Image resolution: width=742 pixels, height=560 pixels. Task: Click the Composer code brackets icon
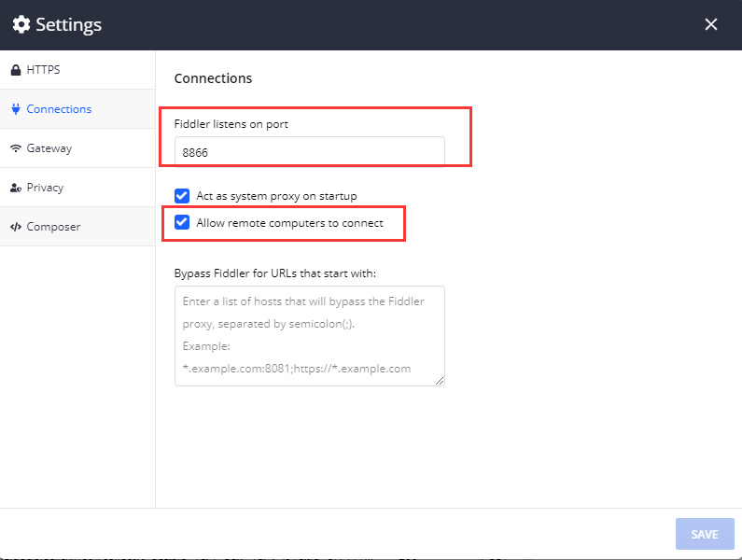point(15,227)
